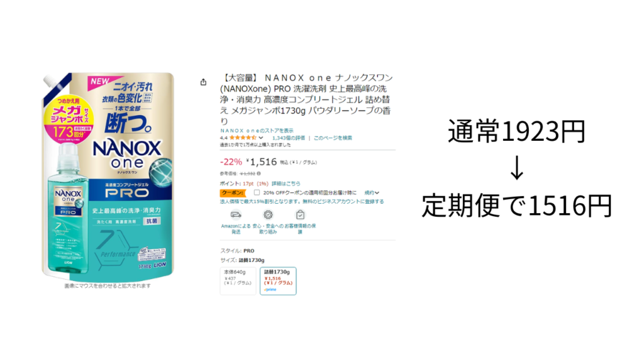The height and width of the screenshot is (362, 644).
Task: Click the info icon next to 参考価格
Action: tap(258, 173)
